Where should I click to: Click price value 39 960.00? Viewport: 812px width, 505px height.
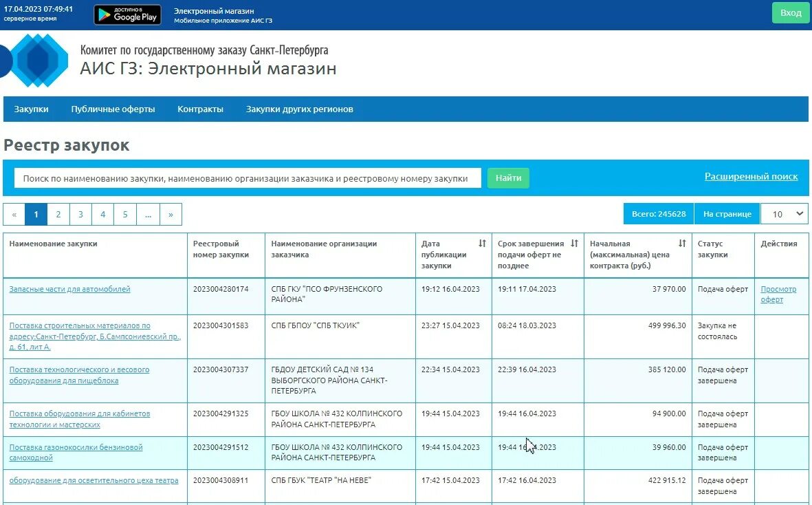(x=668, y=447)
